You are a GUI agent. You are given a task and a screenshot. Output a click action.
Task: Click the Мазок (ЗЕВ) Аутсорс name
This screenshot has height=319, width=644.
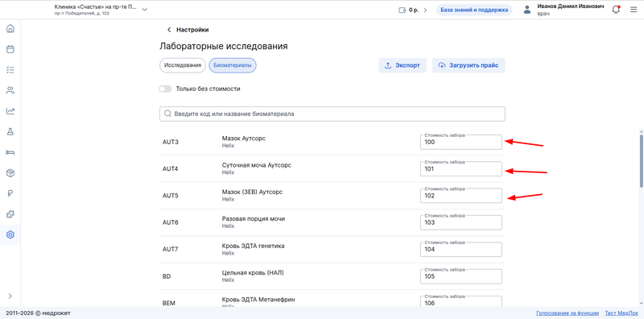click(x=252, y=192)
